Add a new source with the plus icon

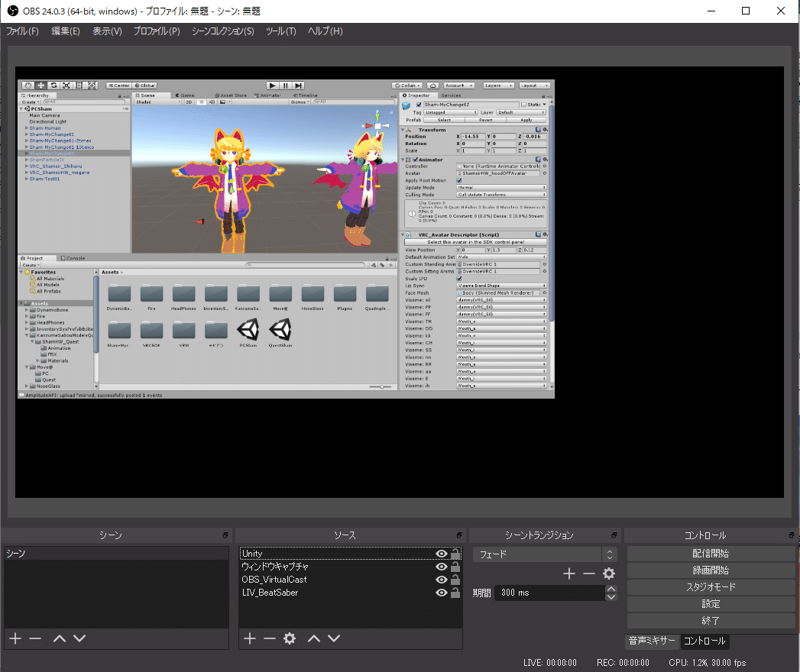coord(250,638)
